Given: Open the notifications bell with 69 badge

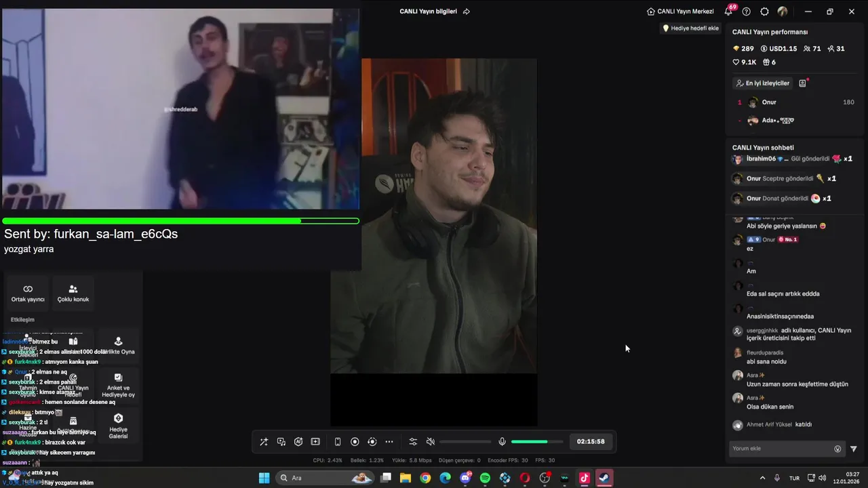Looking at the screenshot, I should 729,11.
